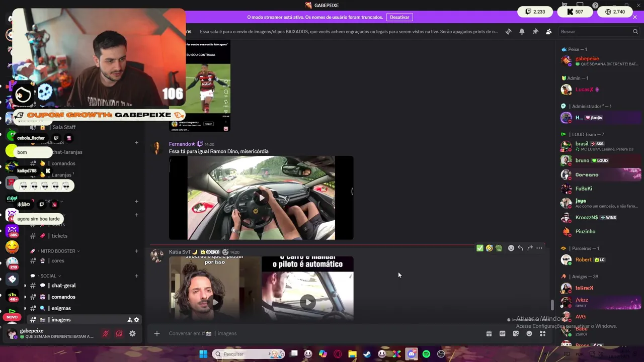Open Fernando's username profile
Image resolution: width=644 pixels, height=362 pixels.
[182, 144]
